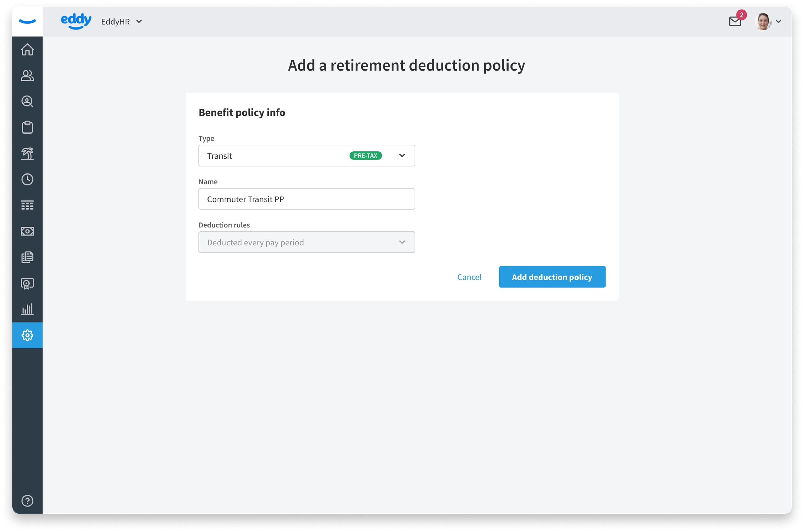Open the clipboard tasks icon
This screenshot has height=532, width=804.
(x=27, y=128)
